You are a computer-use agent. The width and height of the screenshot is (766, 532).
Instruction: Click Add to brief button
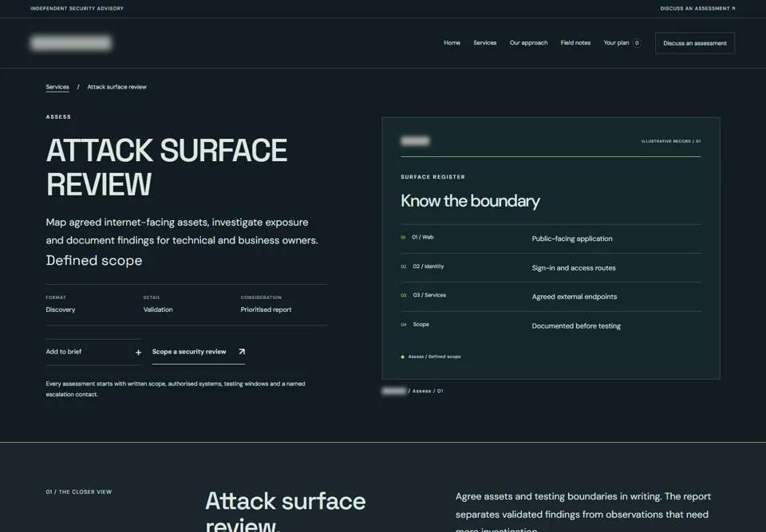pyautogui.click(x=93, y=352)
